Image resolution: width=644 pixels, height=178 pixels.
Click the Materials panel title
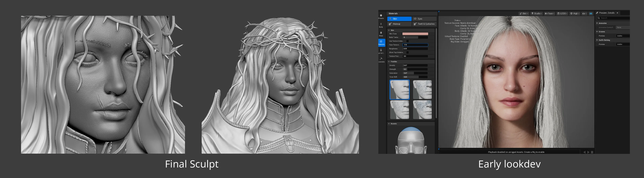[x=393, y=13]
